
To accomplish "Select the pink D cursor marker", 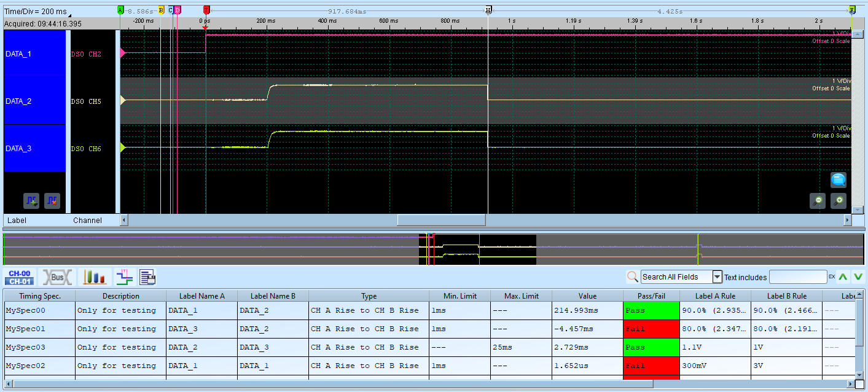I will pyautogui.click(x=178, y=10).
